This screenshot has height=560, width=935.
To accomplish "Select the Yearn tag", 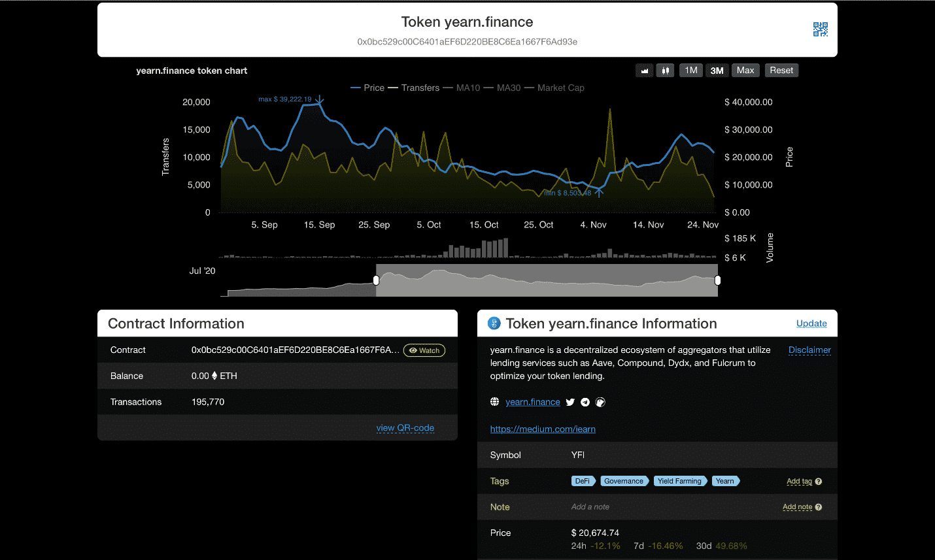I will [725, 481].
